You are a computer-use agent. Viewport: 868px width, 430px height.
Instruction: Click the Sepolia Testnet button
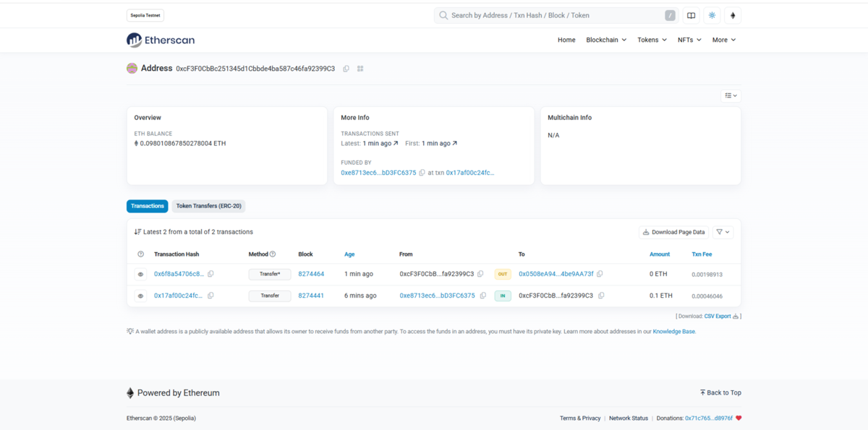(145, 15)
